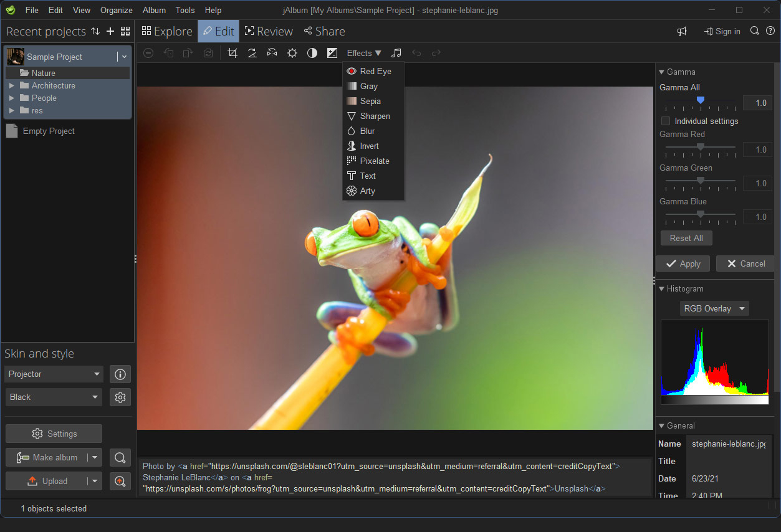Click the jAlbum green logo icon
The image size is (781, 532).
click(11, 10)
